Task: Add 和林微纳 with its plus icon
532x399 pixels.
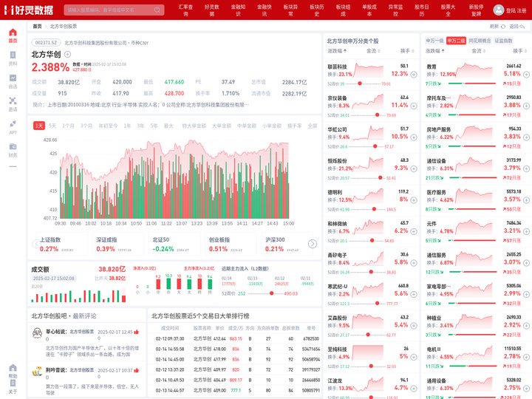Action: pyautogui.click(x=414, y=231)
